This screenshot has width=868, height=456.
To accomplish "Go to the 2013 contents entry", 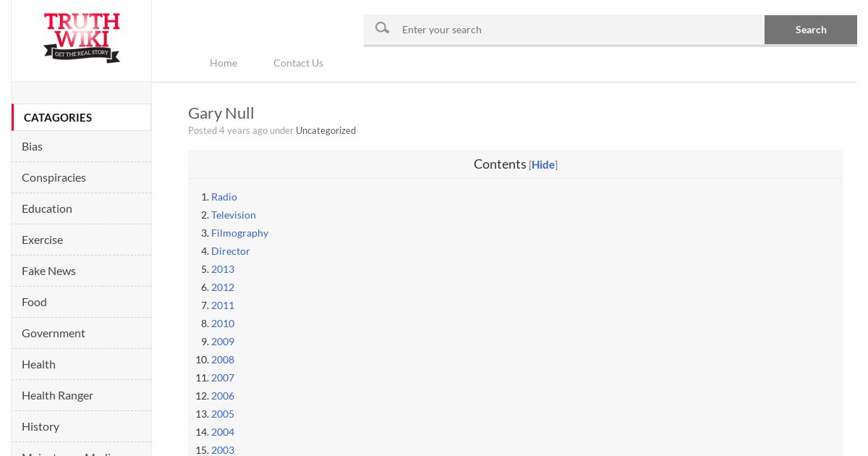I will click(x=223, y=269).
